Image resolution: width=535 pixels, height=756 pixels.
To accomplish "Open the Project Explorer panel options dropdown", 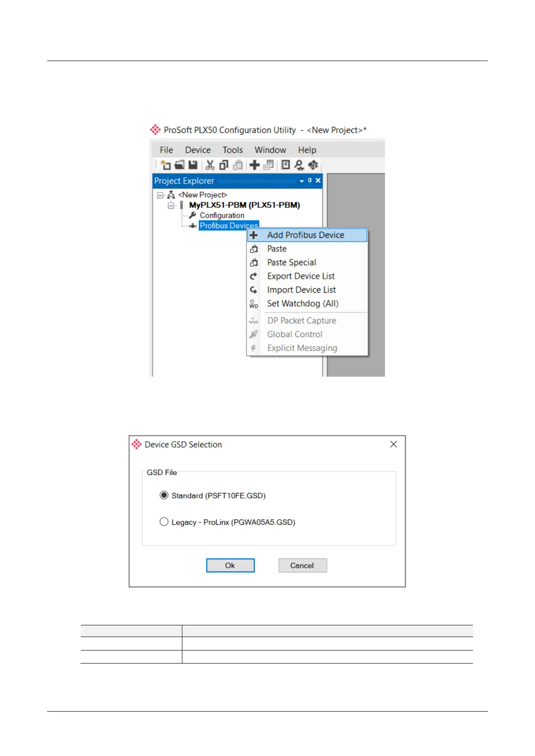I will [302, 181].
